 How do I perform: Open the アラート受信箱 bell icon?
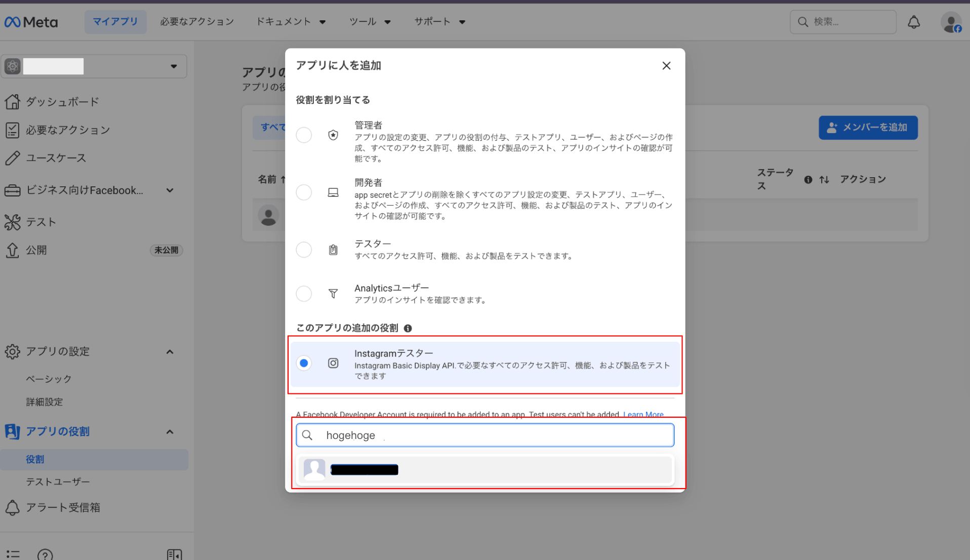13,507
